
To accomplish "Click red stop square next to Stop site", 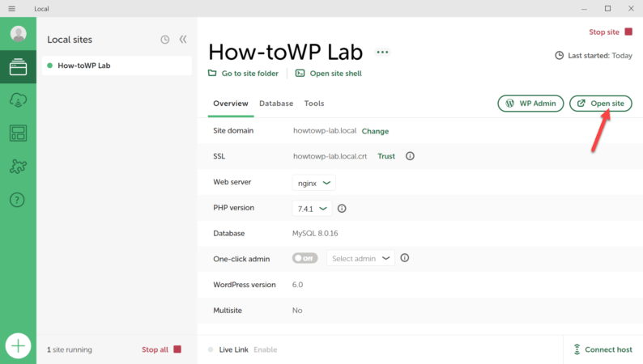I will click(x=628, y=32).
